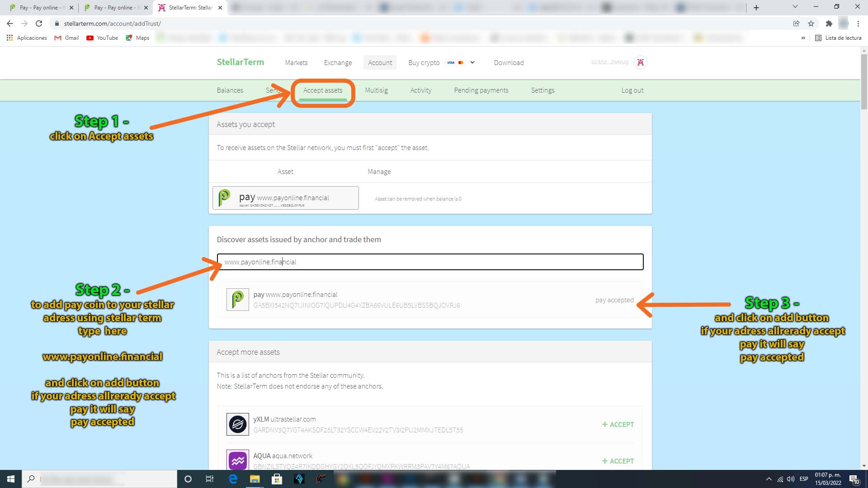Open Gmail bookmark in bookmarks bar

click(x=66, y=38)
